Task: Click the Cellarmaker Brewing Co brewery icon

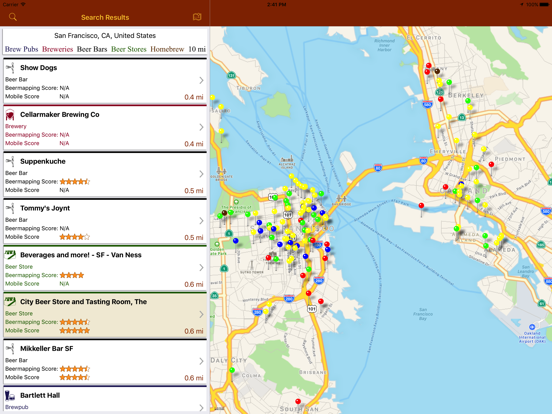Action: tap(11, 115)
